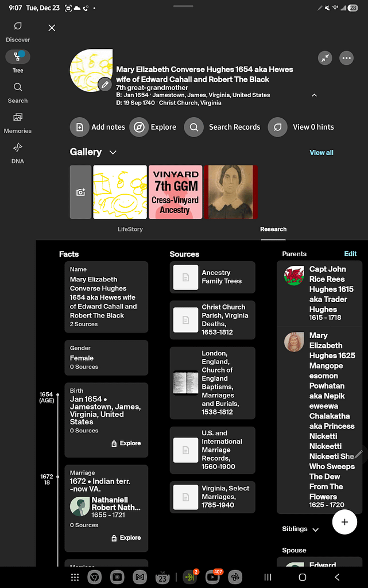Open the Discover section in sidebar
This screenshot has height=588, width=368.
coord(18,32)
